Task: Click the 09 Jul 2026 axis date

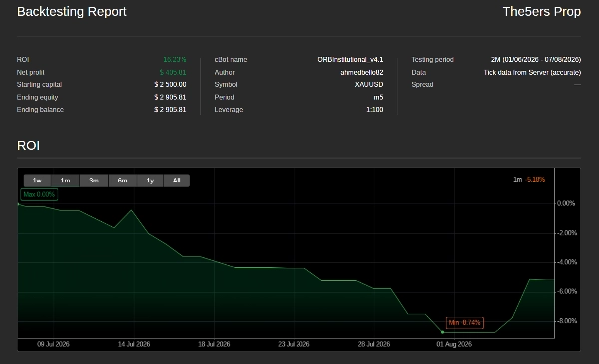Action: (x=53, y=344)
